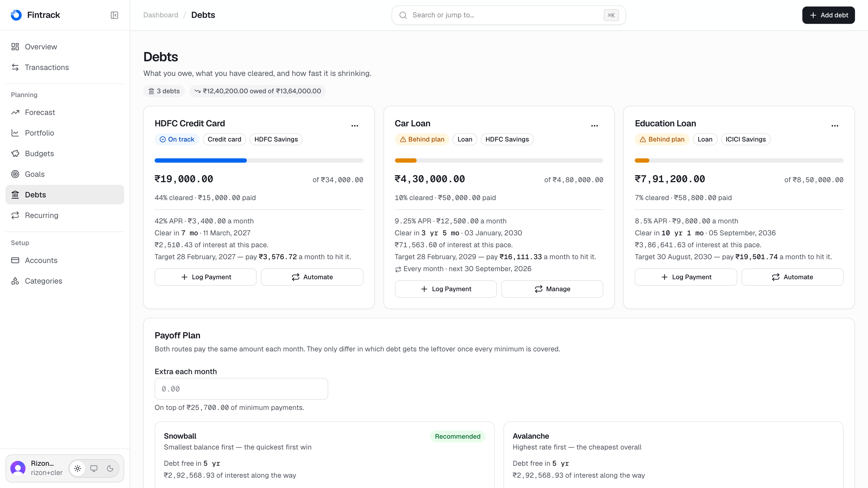Click the Recurring loop icon
The image size is (868, 488).
click(15, 215)
